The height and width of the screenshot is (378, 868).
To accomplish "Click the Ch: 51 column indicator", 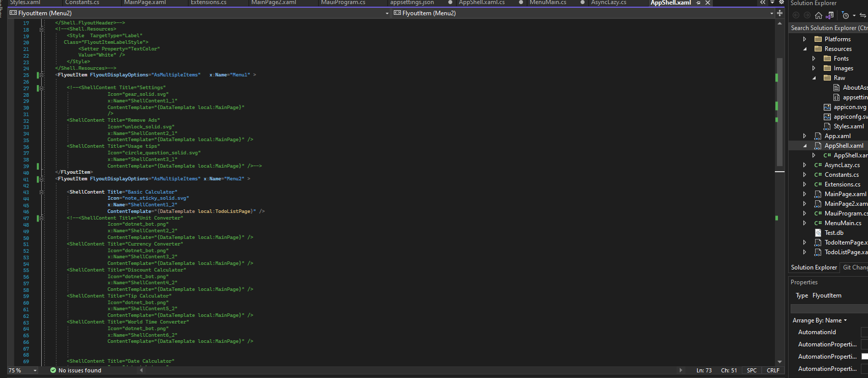I will coord(729,370).
